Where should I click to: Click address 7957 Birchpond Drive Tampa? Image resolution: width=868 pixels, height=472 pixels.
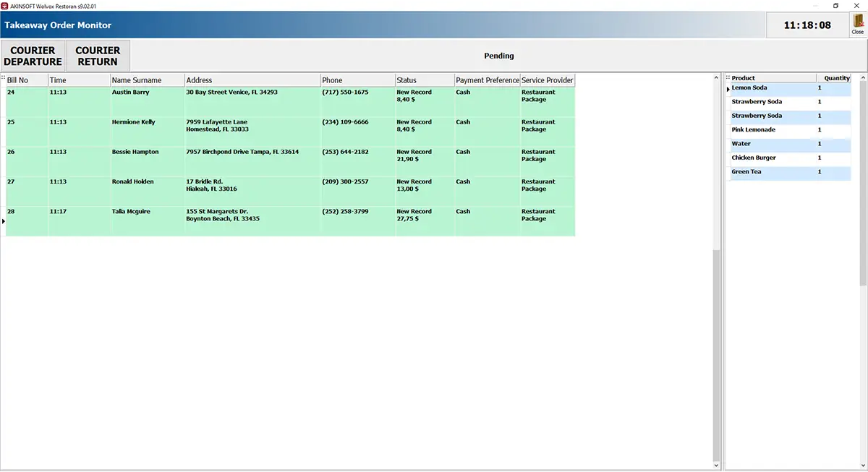click(x=242, y=152)
